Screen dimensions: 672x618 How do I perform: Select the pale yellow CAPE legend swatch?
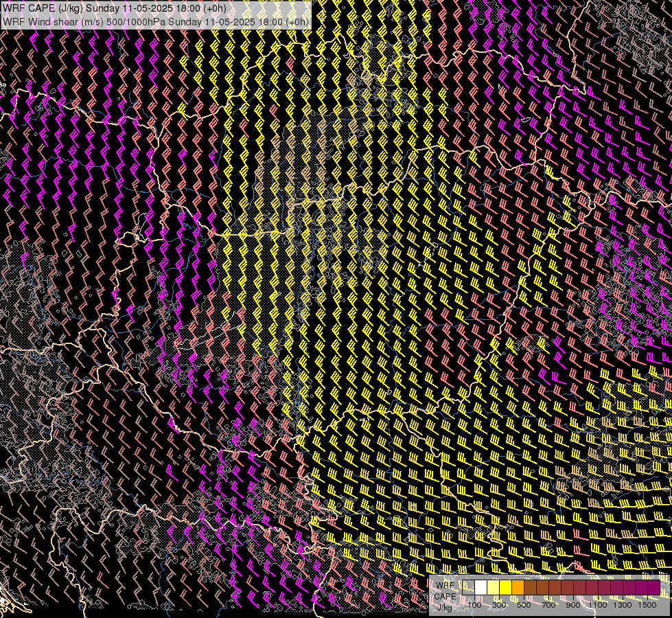pos(494,588)
